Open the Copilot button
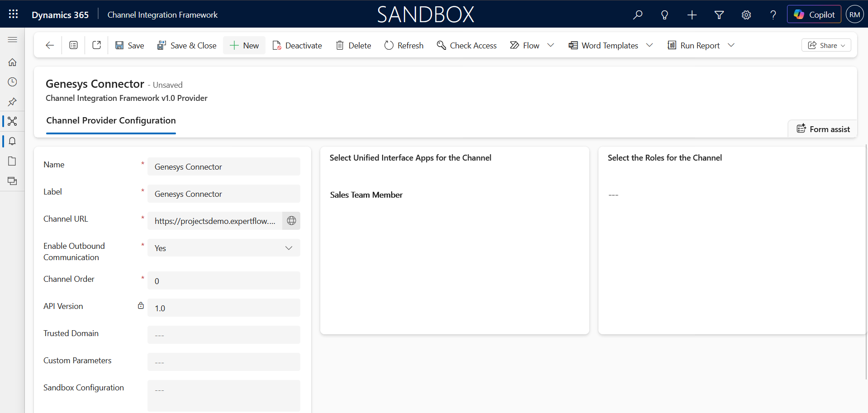 [x=814, y=14]
